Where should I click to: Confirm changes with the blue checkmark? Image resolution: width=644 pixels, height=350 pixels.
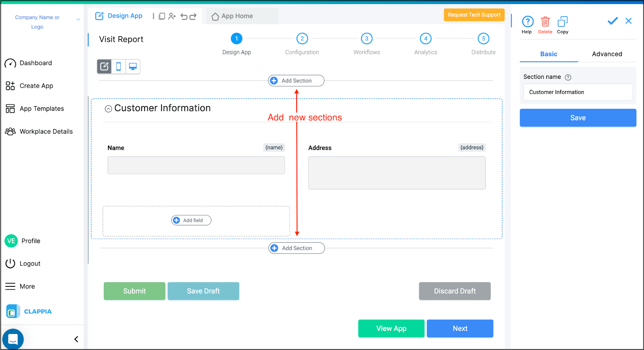[613, 21]
